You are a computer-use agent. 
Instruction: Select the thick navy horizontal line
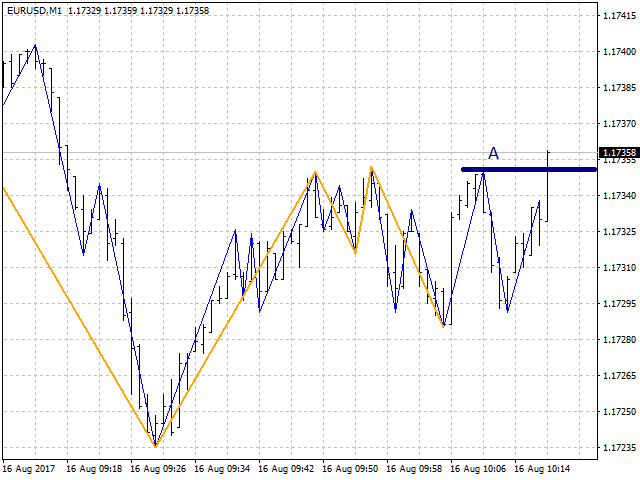pyautogui.click(x=529, y=169)
